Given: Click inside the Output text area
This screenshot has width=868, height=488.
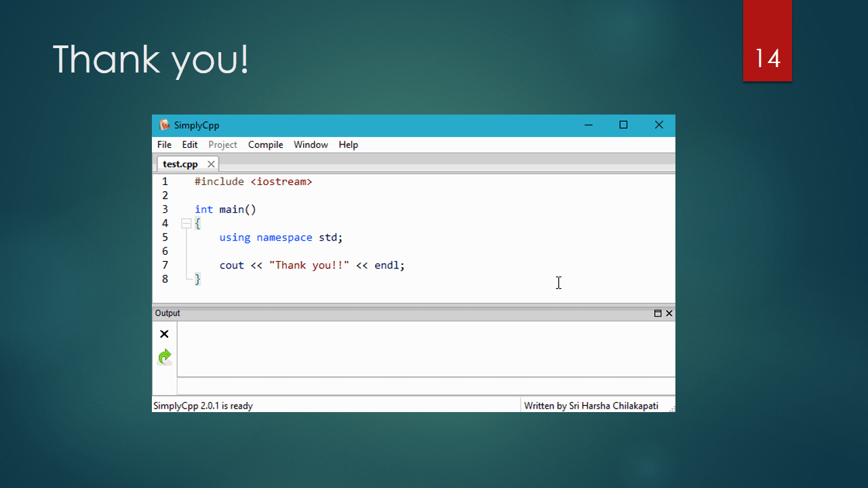Looking at the screenshot, I should [426, 348].
